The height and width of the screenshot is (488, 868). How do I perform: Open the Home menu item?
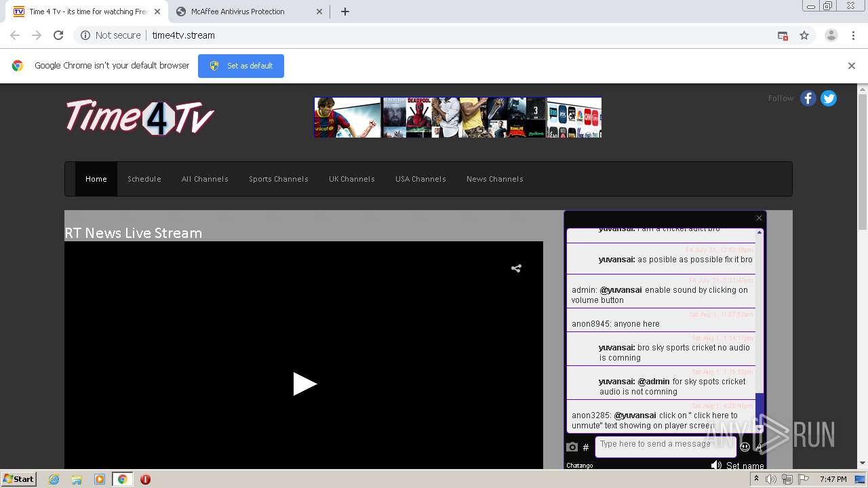[96, 179]
